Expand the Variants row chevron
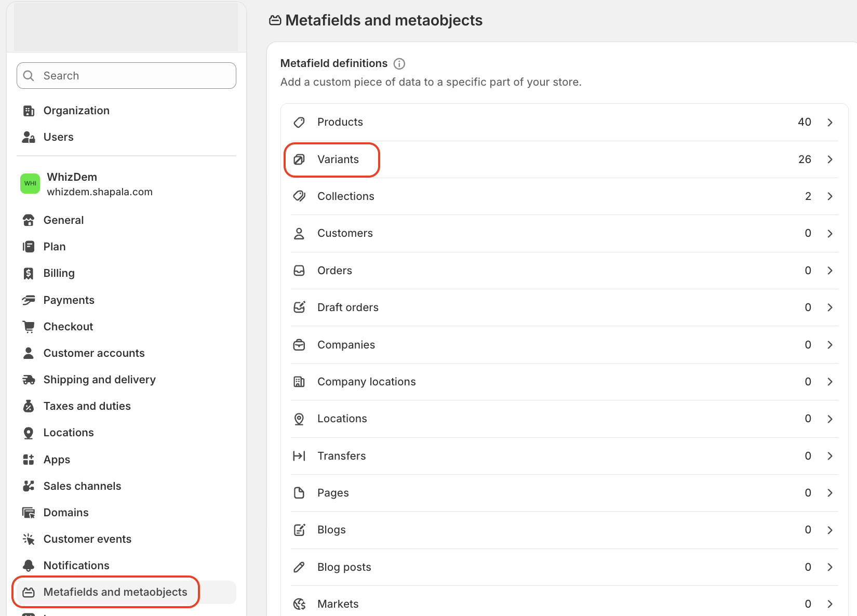The width and height of the screenshot is (857, 616). click(830, 159)
